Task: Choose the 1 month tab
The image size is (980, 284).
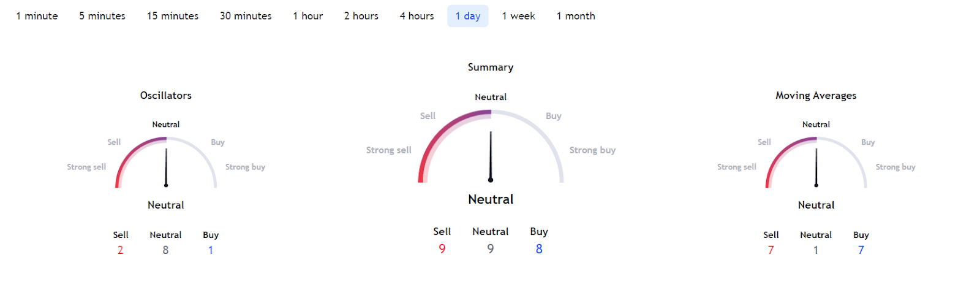Action: click(576, 16)
